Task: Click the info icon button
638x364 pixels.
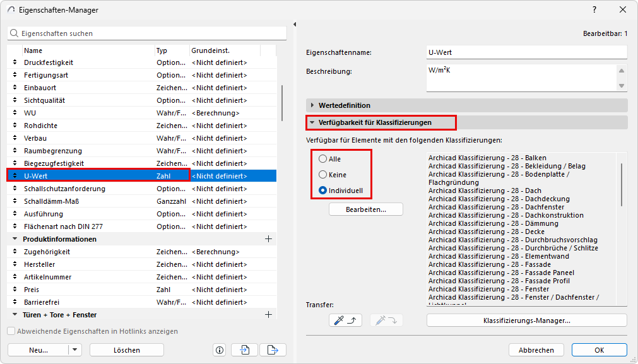Action: pos(220,349)
